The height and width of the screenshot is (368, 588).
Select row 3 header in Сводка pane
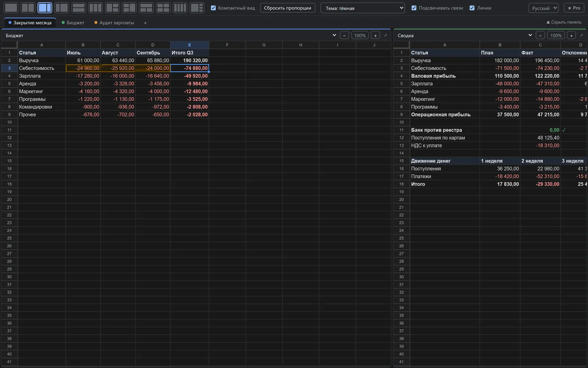click(x=401, y=68)
